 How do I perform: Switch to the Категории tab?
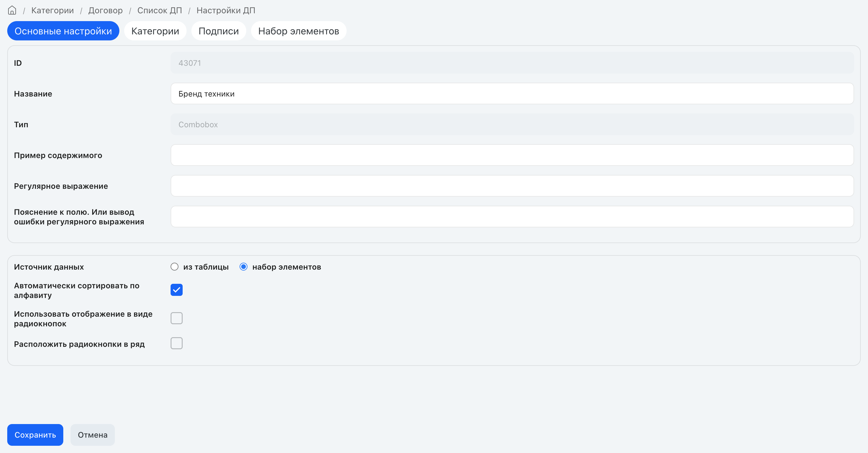tap(155, 31)
